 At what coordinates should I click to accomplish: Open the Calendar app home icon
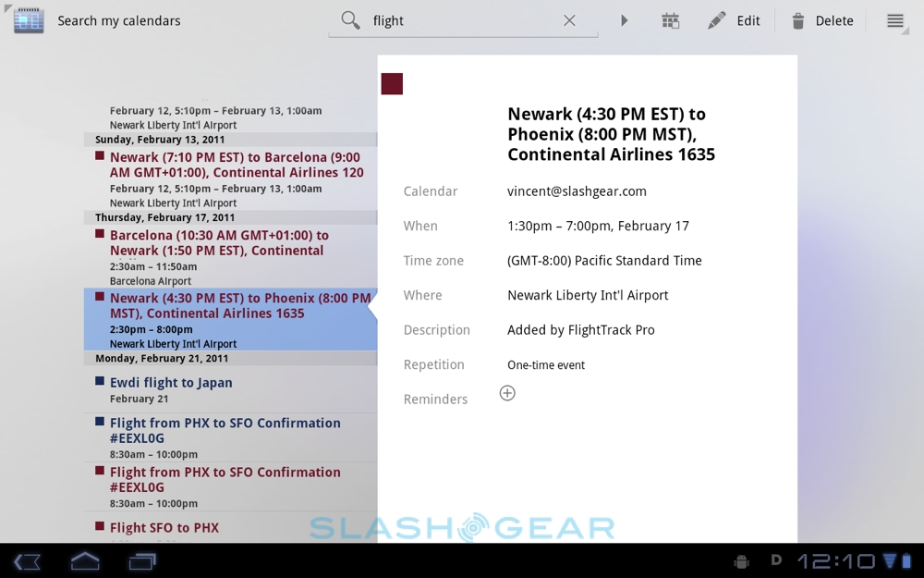tap(29, 20)
